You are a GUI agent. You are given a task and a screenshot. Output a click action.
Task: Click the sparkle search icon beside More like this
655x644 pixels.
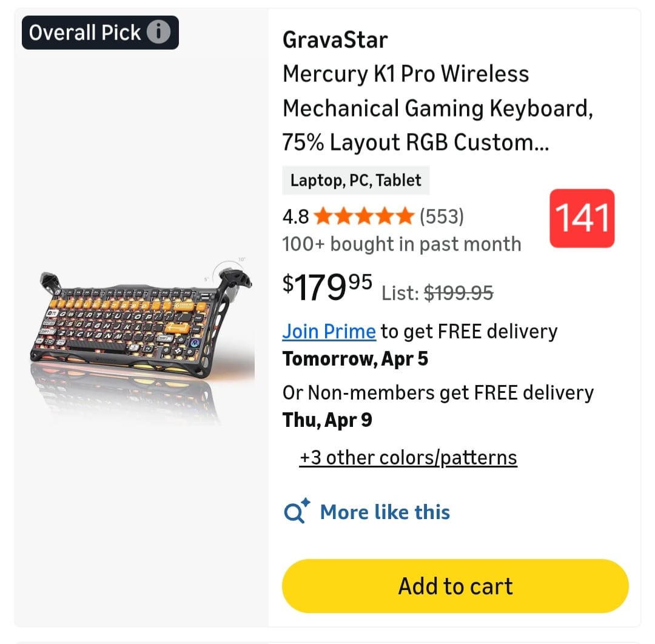pos(297,512)
